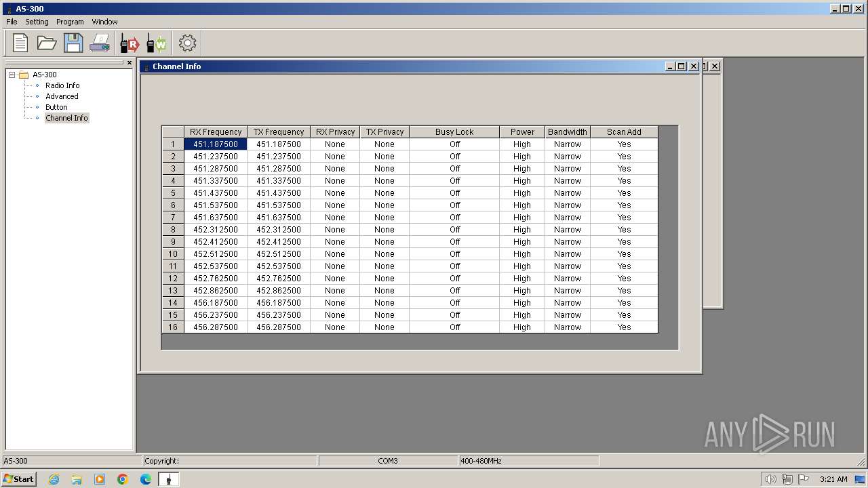Select Radio Info in tree
The image size is (868, 488).
pos(62,85)
